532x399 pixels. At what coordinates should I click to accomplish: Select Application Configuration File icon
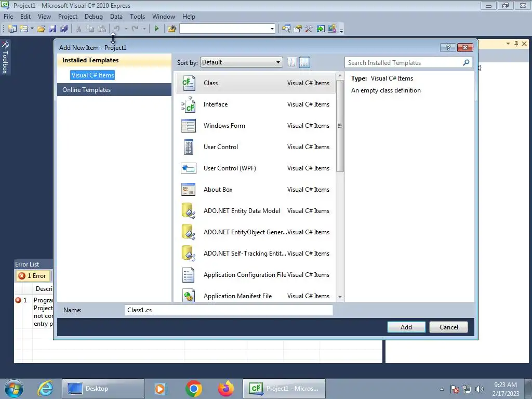point(188,275)
